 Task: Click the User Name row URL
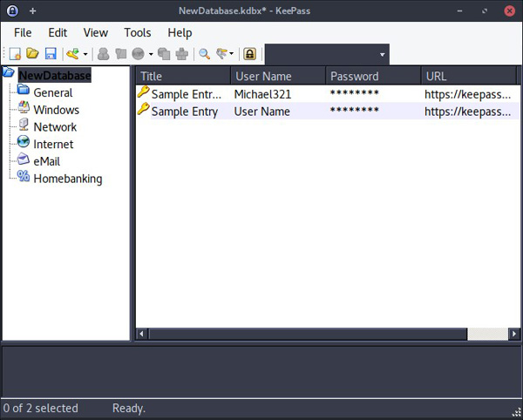tap(467, 112)
